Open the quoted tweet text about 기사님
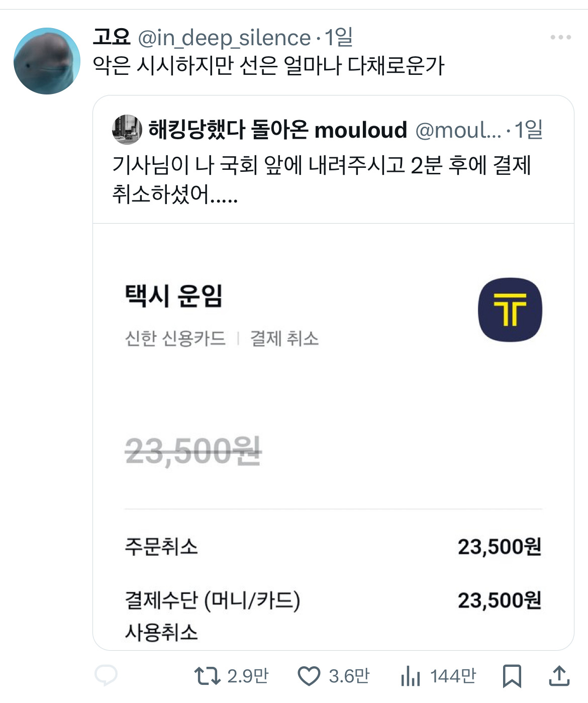The width and height of the screenshot is (588, 703). [x=322, y=179]
